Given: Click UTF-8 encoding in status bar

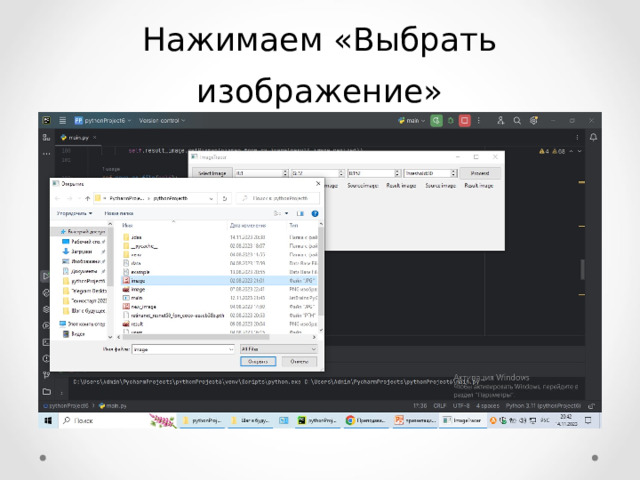Looking at the screenshot, I should pyautogui.click(x=461, y=406).
